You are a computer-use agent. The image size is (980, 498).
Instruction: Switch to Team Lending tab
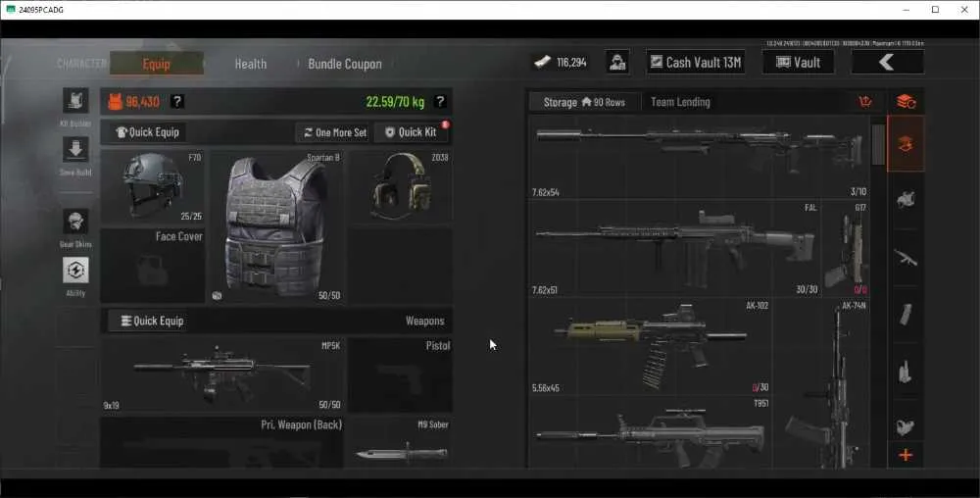point(680,102)
